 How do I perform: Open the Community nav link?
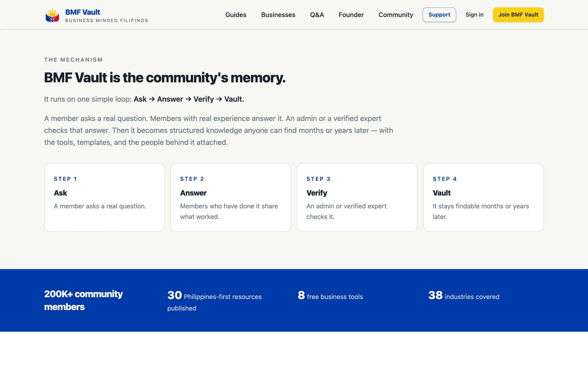396,15
